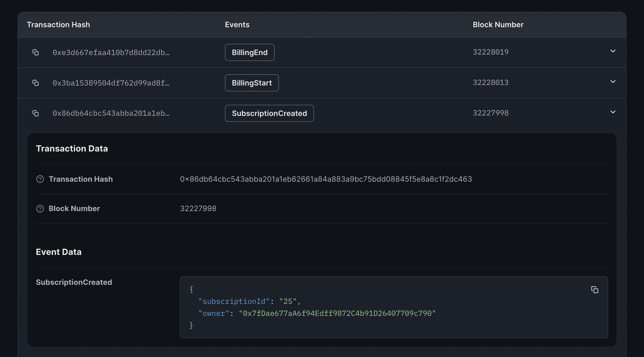Open the SubscriptionCreated event badge
The height and width of the screenshot is (357, 644).
269,113
